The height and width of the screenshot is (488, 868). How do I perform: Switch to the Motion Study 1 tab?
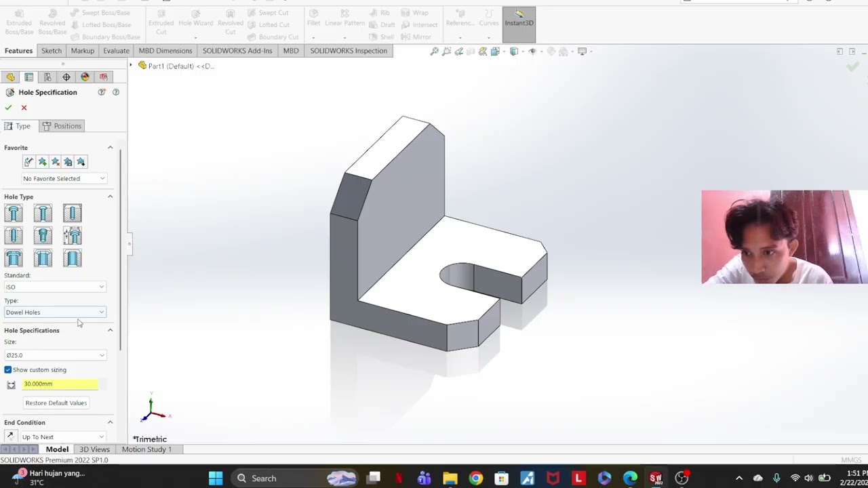pyautogui.click(x=146, y=449)
